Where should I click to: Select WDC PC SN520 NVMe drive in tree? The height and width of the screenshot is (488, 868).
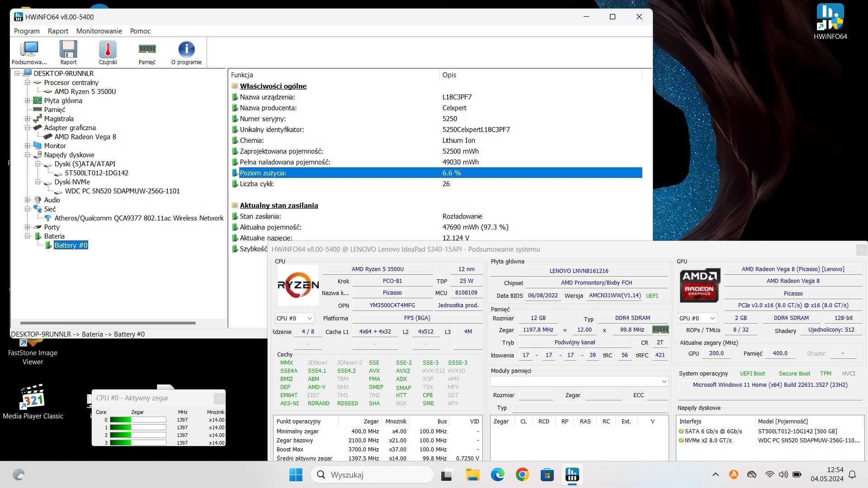[122, 191]
